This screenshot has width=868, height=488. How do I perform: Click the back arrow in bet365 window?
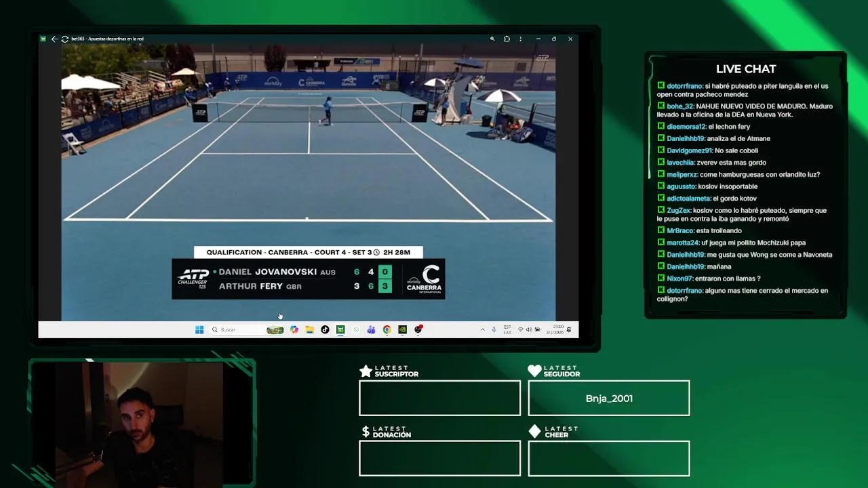(54, 39)
